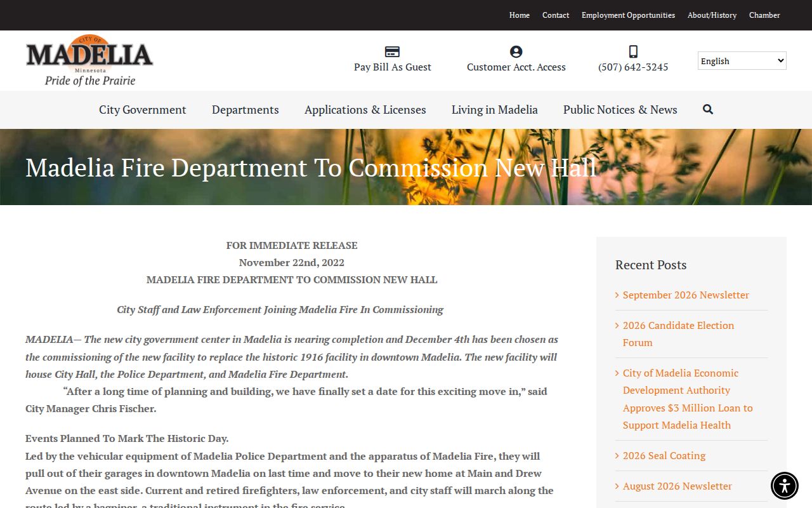Image resolution: width=812 pixels, height=508 pixels.
Task: Open the English language dropdown
Action: click(742, 61)
